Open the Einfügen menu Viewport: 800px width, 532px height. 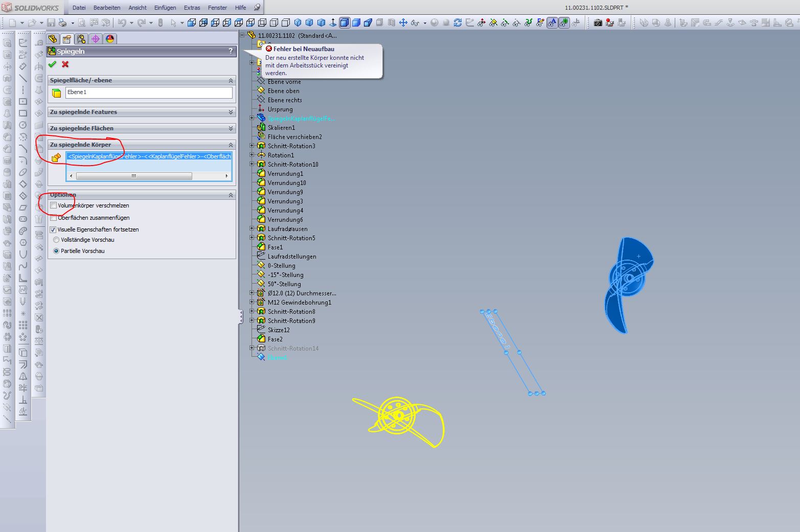point(165,8)
